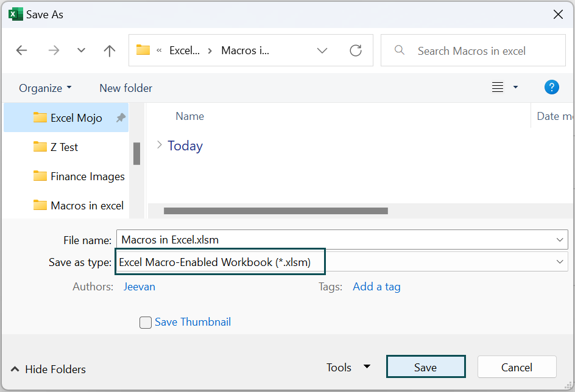Click the Excel icon in title bar

point(15,14)
